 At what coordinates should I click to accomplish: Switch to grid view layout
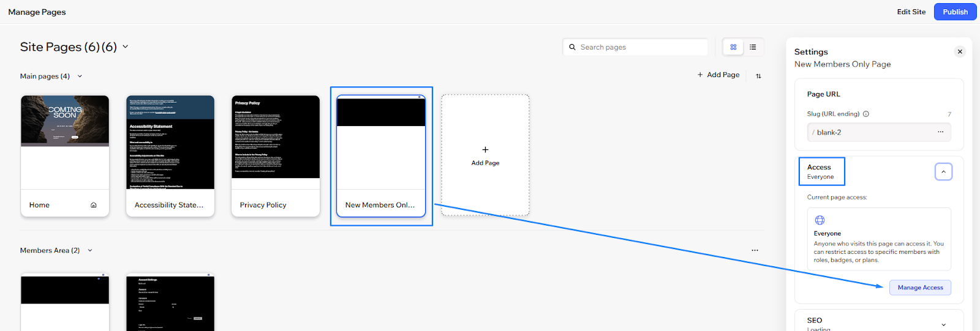click(x=733, y=47)
